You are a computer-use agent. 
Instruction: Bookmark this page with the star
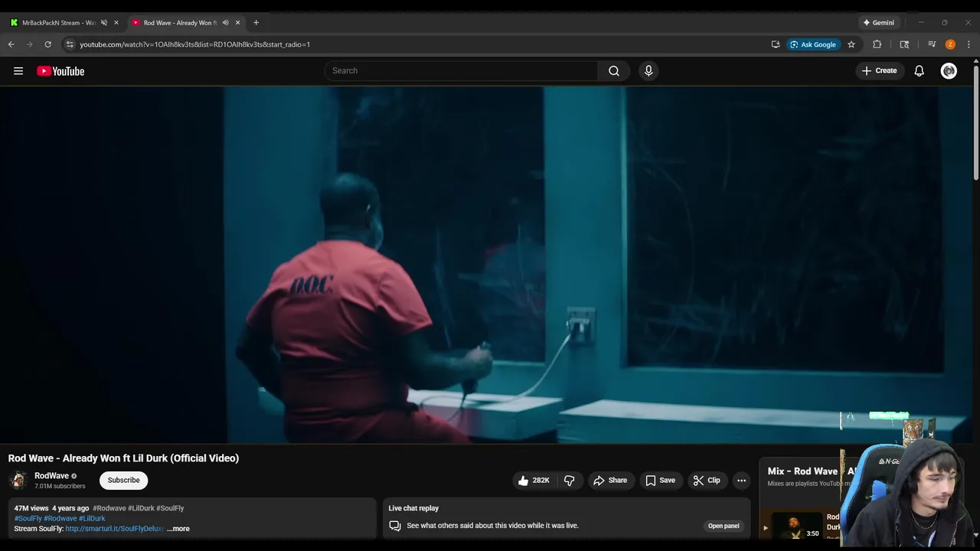(x=851, y=44)
